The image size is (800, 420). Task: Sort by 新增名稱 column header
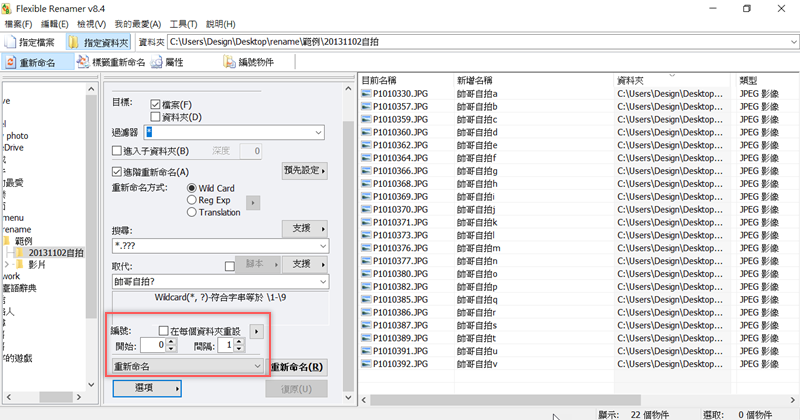coord(534,80)
